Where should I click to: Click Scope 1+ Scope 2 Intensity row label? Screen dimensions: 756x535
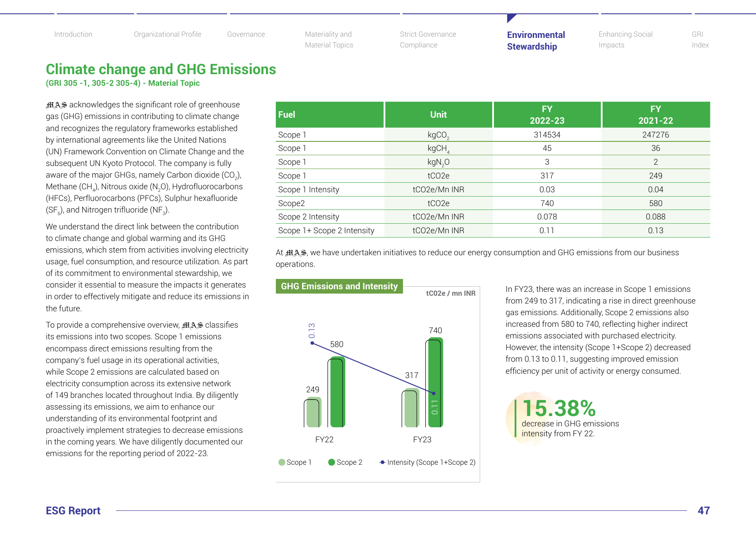326,231
